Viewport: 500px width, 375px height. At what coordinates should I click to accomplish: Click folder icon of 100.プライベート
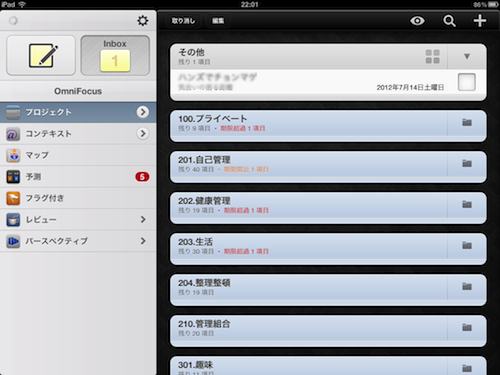pos(467,122)
